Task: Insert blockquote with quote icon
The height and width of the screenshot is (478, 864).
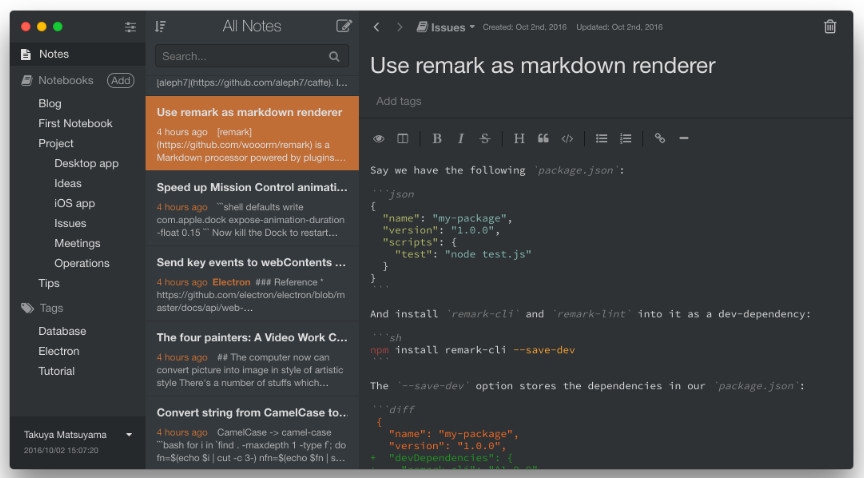Action: [x=543, y=138]
